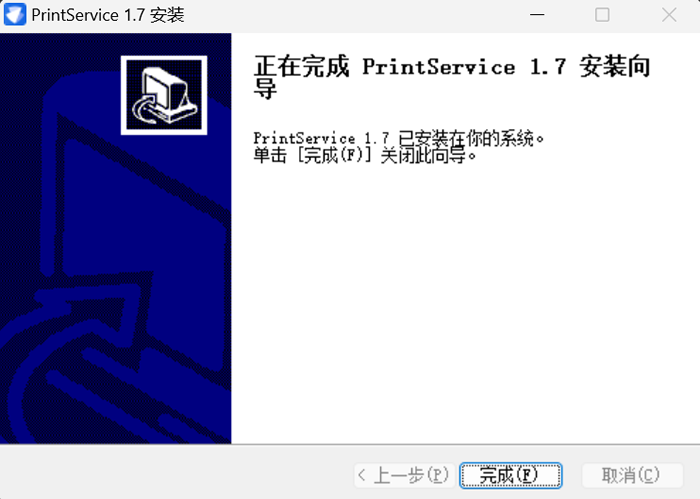700x499 pixels.
Task: Click the "导" character on heading's second line
Action: [x=265, y=89]
